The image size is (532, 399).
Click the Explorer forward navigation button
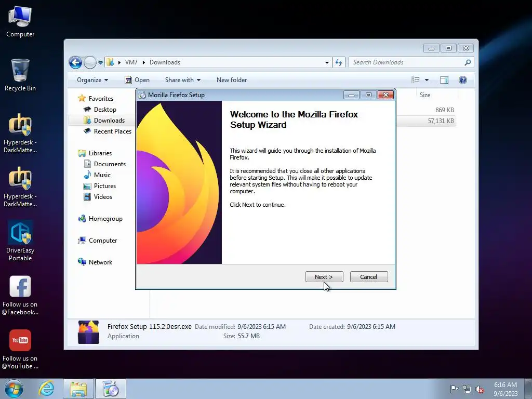(90, 62)
